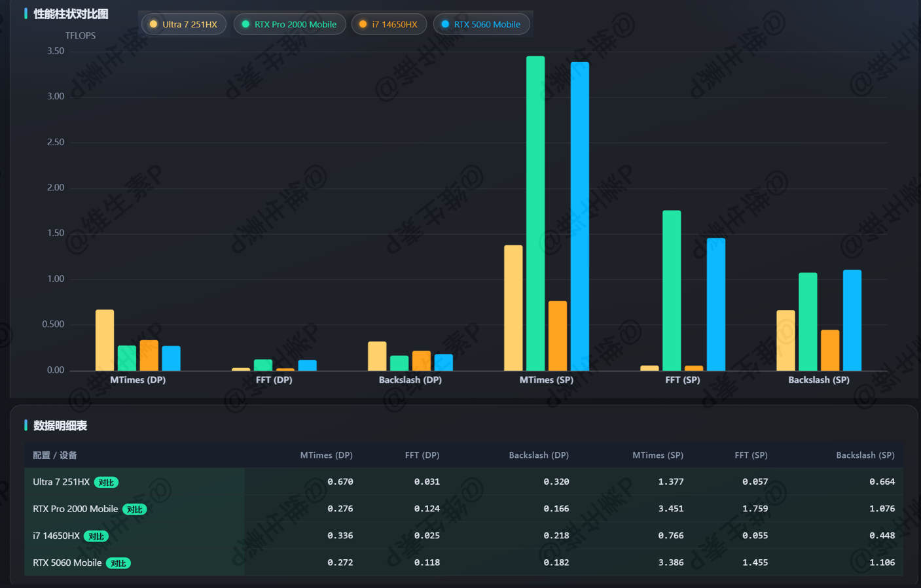Click the table cell value 0.448

point(882,536)
